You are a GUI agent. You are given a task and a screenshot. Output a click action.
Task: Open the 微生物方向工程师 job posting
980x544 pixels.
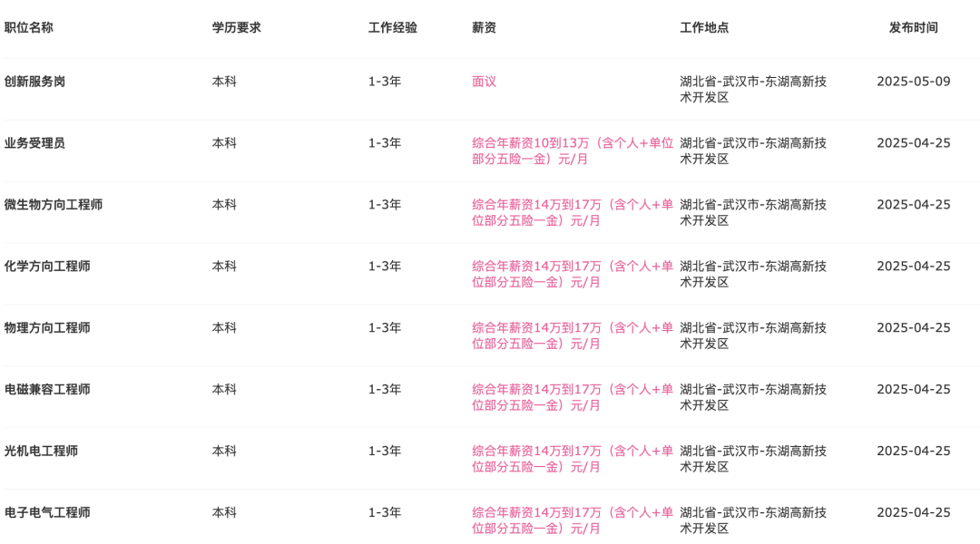tap(54, 204)
